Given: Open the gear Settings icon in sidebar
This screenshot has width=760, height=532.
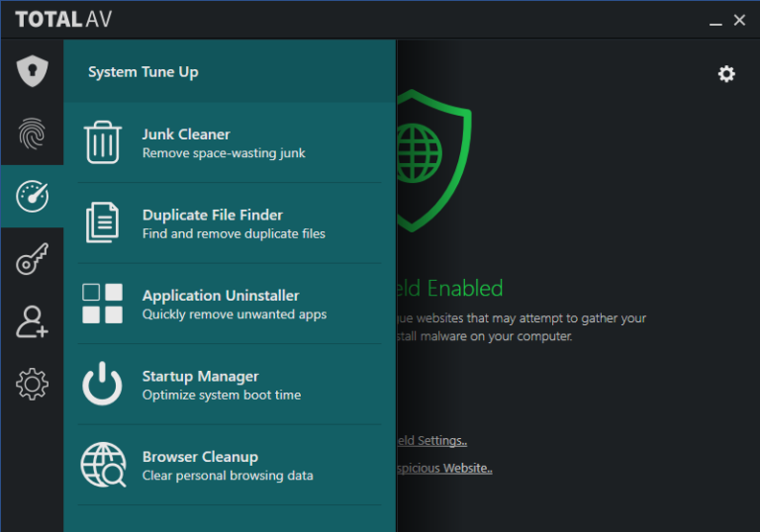Looking at the screenshot, I should [x=32, y=384].
